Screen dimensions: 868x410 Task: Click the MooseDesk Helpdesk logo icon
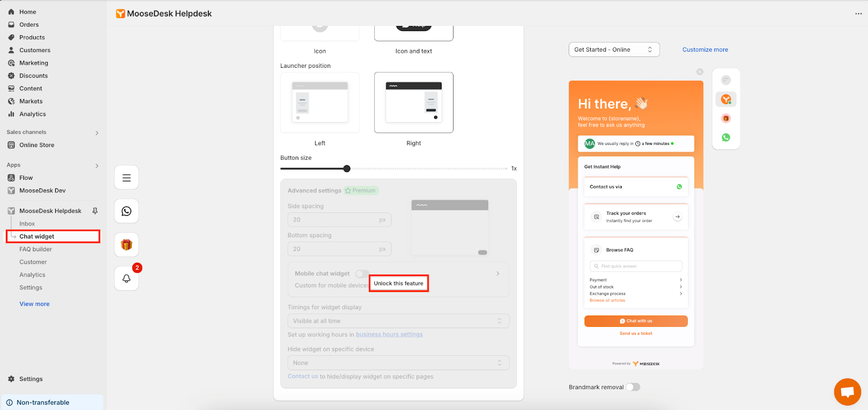tap(120, 14)
